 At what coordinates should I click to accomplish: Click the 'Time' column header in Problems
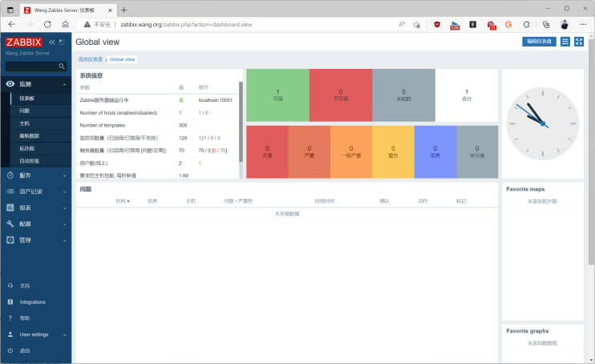click(123, 200)
